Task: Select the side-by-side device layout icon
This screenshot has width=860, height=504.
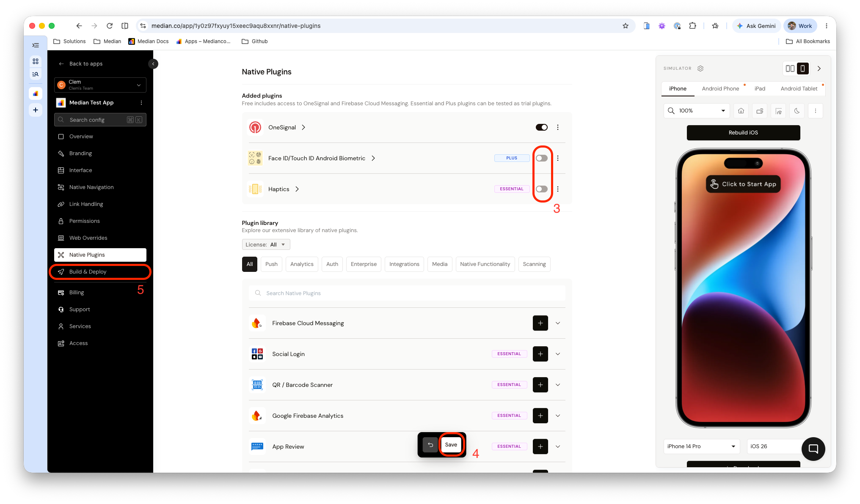Action: click(790, 68)
